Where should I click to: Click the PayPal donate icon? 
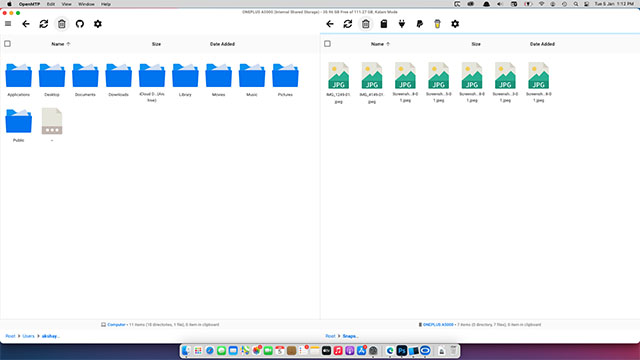pyautogui.click(x=420, y=24)
